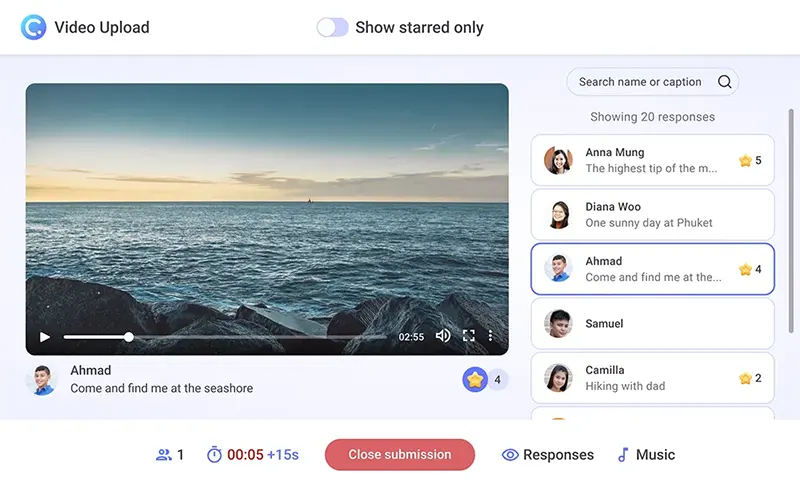
Task: Click the star icon on Anna Mung's card
Action: (x=745, y=160)
